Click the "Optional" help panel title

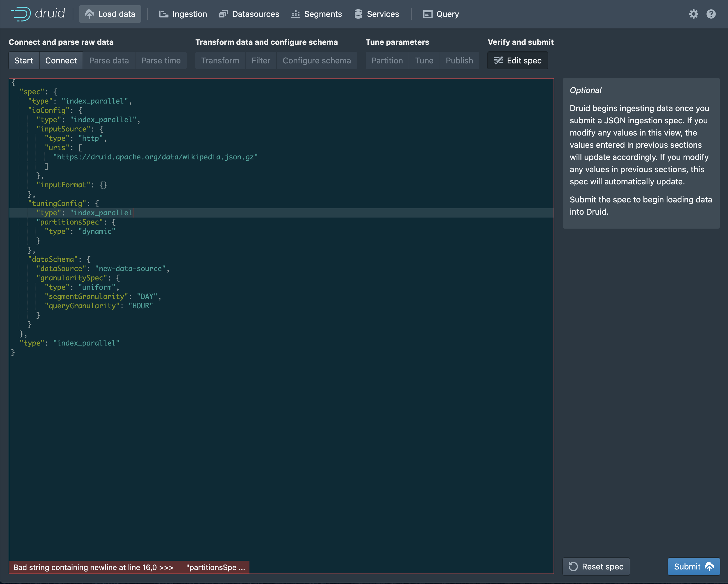[586, 90]
